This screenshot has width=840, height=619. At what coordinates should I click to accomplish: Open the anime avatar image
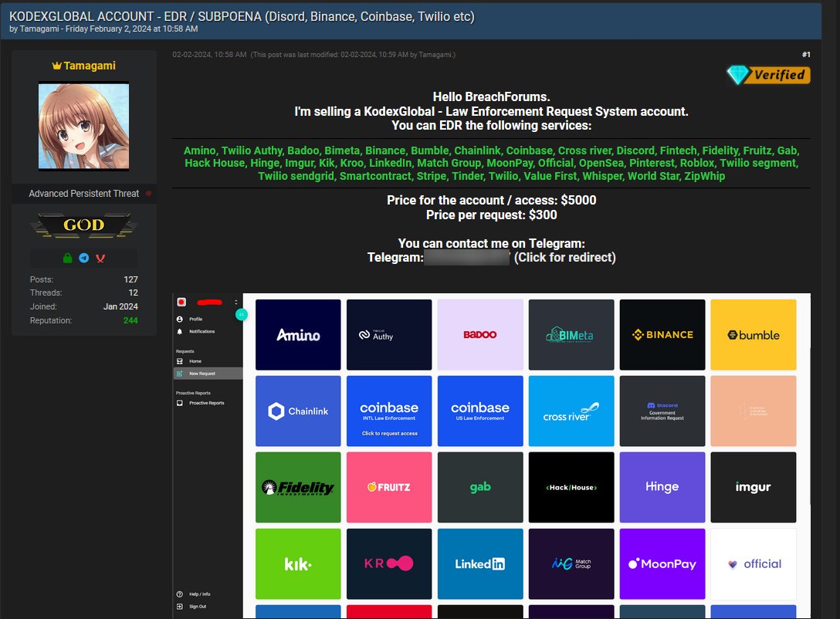click(x=83, y=126)
